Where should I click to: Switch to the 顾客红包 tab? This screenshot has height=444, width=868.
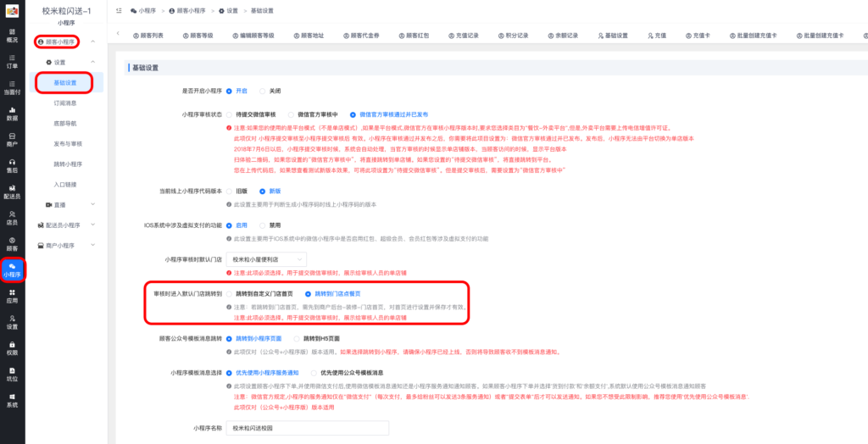pyautogui.click(x=414, y=36)
